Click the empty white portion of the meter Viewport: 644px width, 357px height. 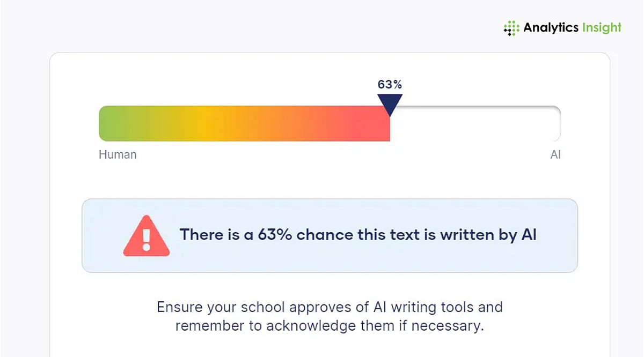(x=472, y=124)
